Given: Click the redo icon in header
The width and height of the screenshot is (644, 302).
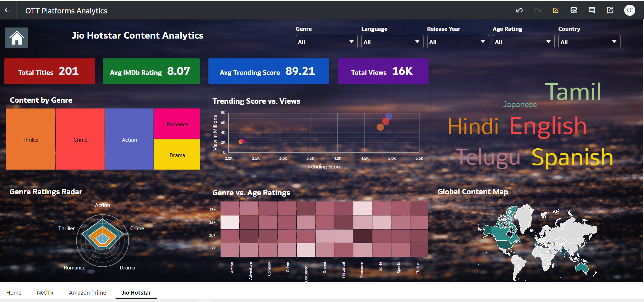Looking at the screenshot, I should pos(538,10).
